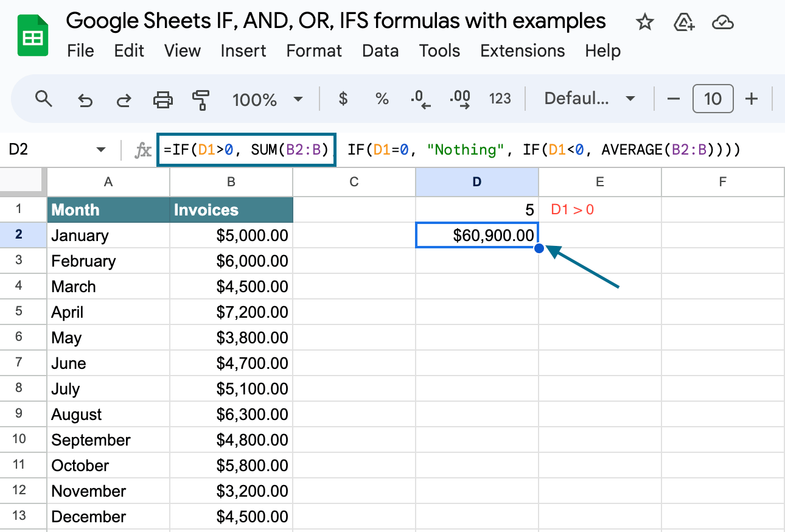
Task: View the cloud saved status icon
Action: pos(722,23)
